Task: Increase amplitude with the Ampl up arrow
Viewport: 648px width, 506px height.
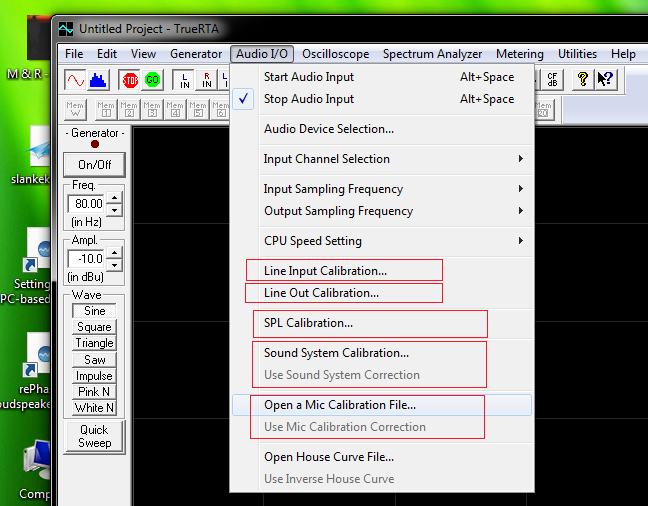Action: 114,253
